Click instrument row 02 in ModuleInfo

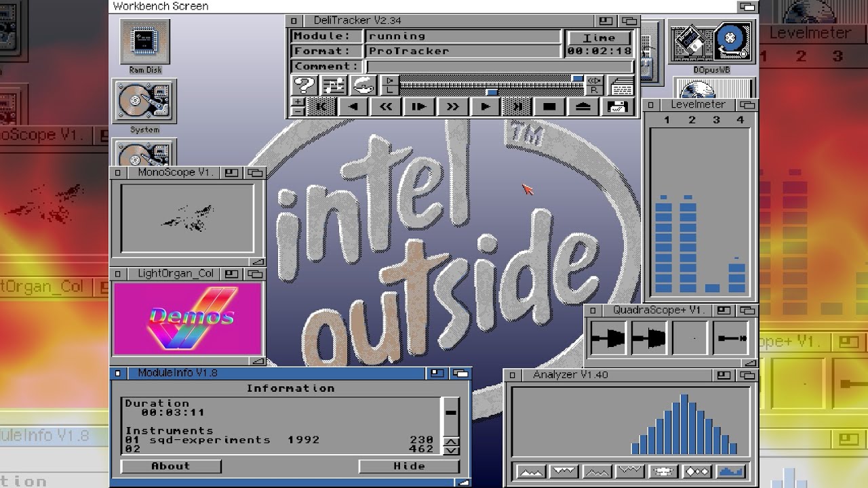[x=279, y=449]
